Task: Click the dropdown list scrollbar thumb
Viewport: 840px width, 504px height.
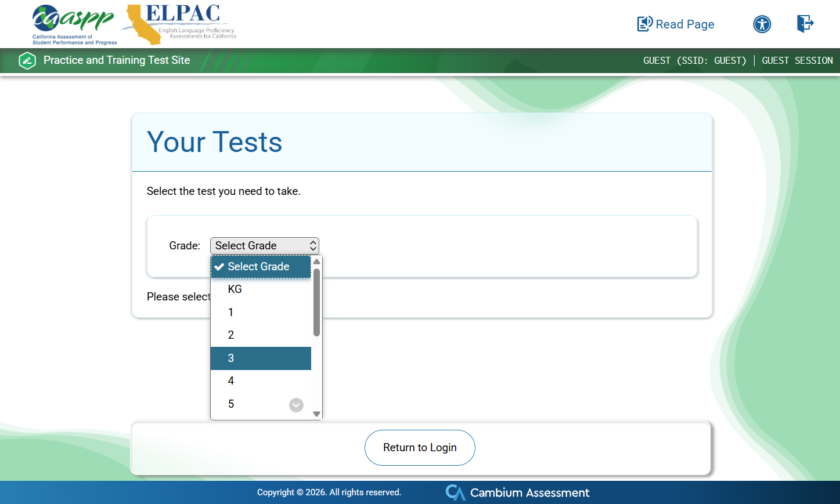Action: (x=316, y=302)
